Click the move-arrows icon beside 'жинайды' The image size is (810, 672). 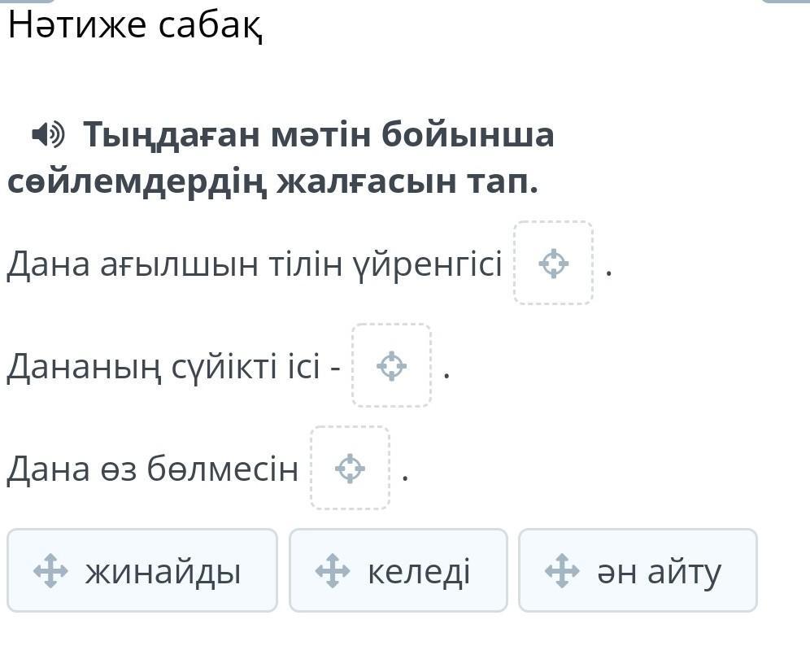[x=50, y=570]
